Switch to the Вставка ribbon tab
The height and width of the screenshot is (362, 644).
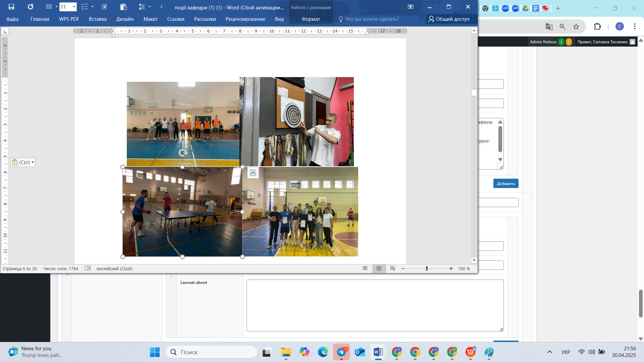[x=98, y=19]
